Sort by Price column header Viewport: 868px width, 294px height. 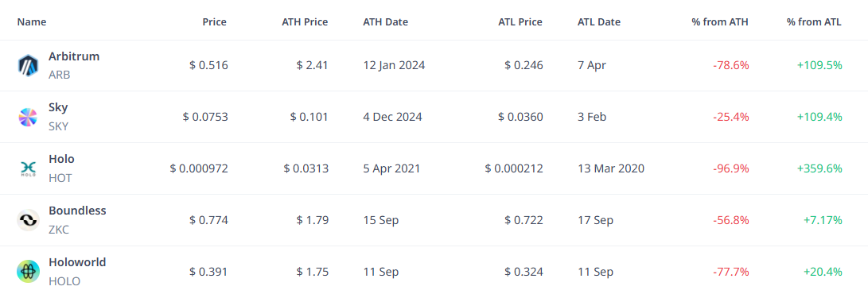pyautogui.click(x=214, y=22)
